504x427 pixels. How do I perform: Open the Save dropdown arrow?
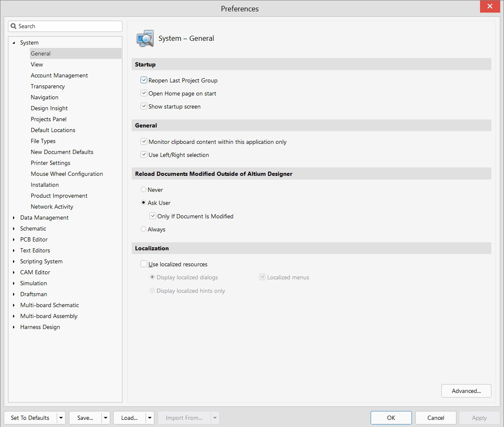[106, 418]
